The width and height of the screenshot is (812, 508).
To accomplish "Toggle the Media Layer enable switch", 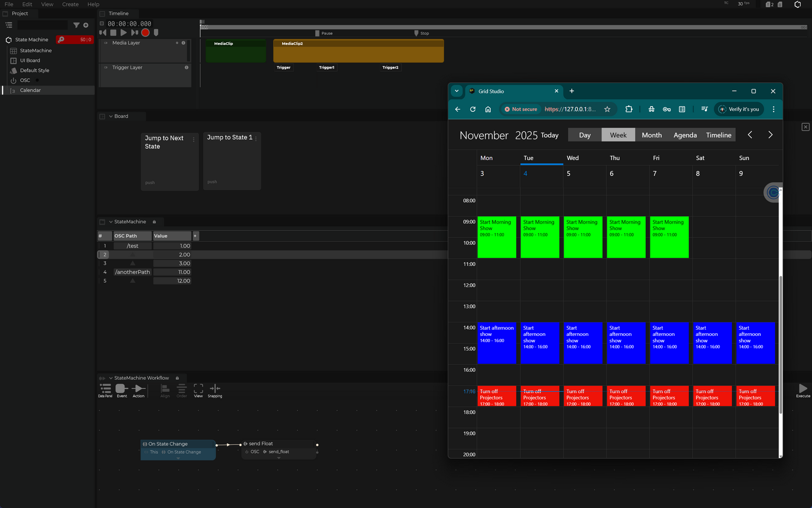I will point(106,43).
